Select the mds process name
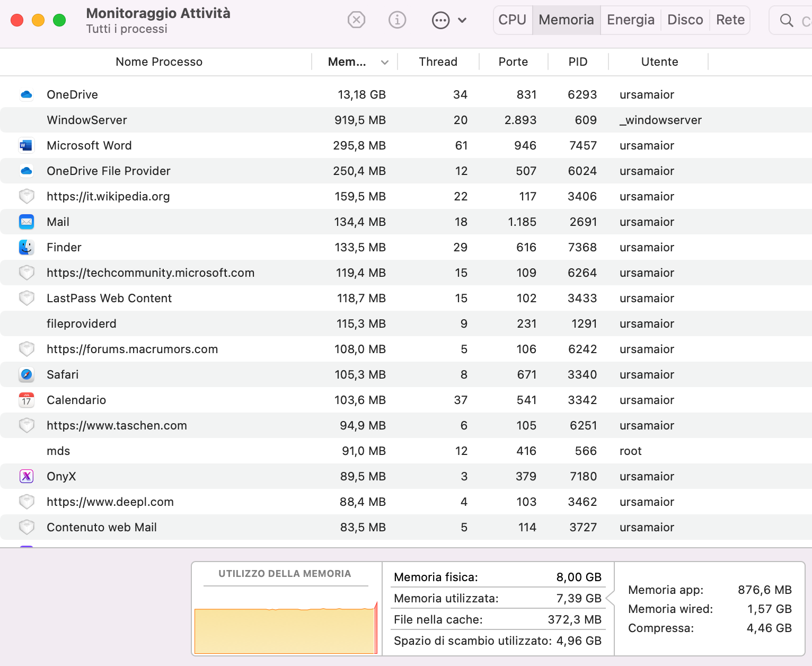Screen dimensions: 812x666 [x=58, y=451]
